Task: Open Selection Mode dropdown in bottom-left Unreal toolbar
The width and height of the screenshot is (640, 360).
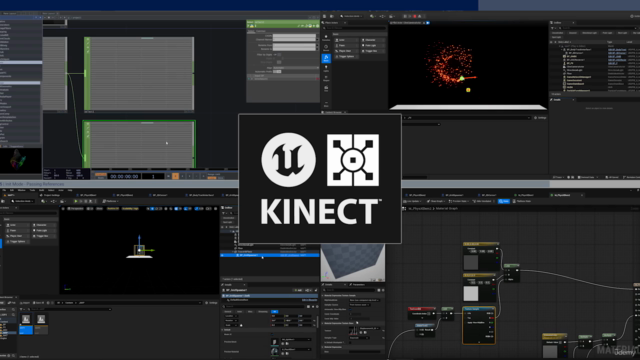Action: 23,201
